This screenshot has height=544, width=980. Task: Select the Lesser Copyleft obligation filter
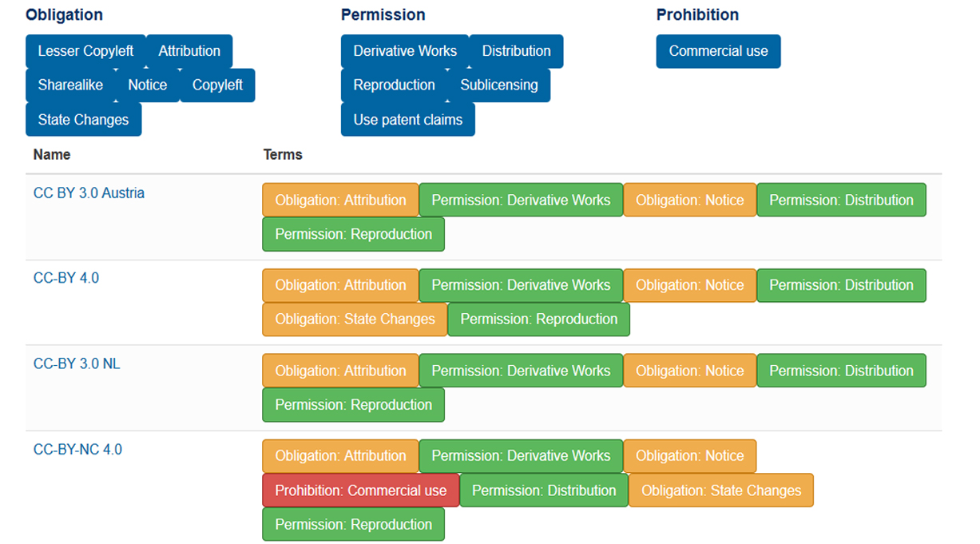(x=85, y=51)
